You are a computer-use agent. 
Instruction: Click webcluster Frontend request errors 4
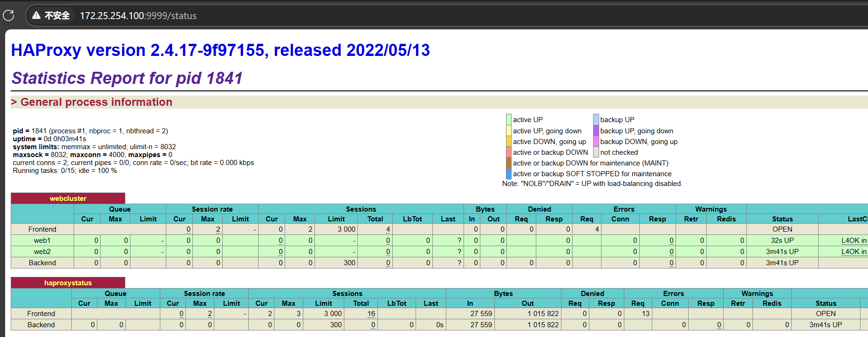[x=597, y=229]
